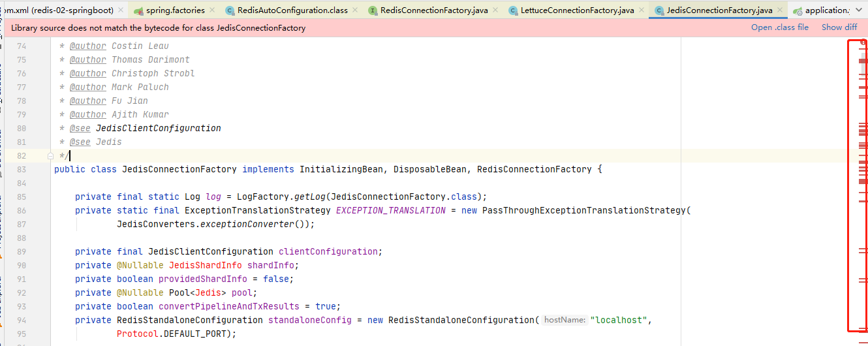Click line number 83 in the gutter
Viewport: 868px width, 346px height.
(x=22, y=169)
